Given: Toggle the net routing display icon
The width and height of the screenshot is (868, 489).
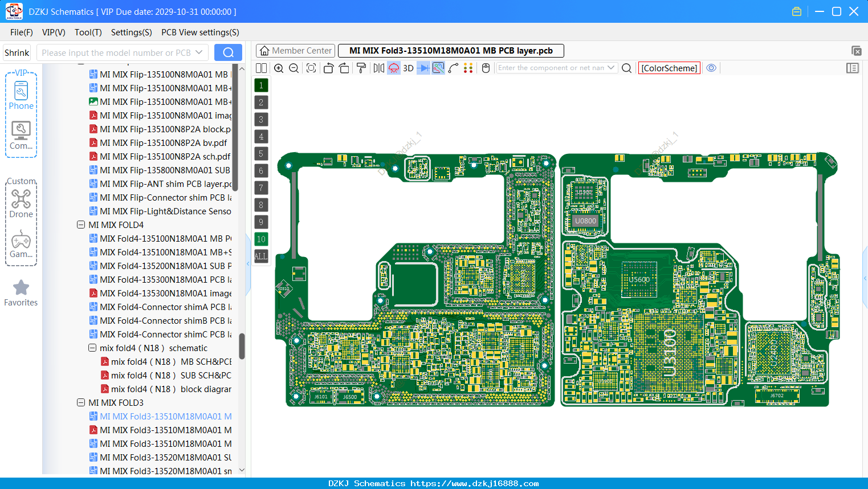Looking at the screenshot, I should 438,68.
